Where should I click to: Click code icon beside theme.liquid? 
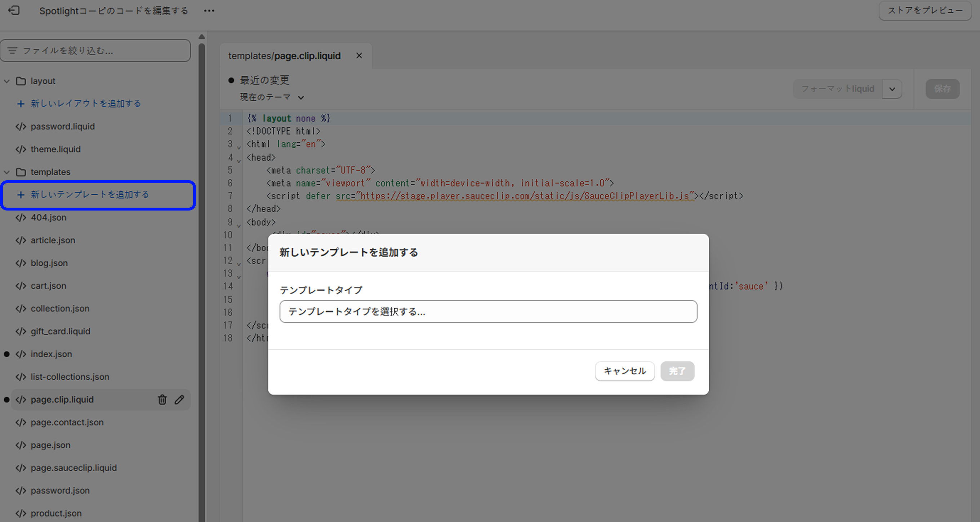[21, 149]
